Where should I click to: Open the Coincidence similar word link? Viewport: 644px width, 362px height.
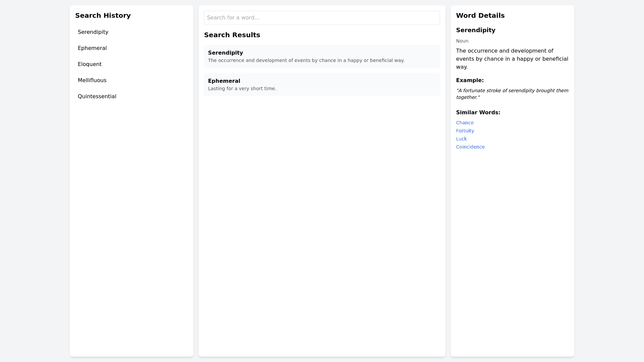470,147
